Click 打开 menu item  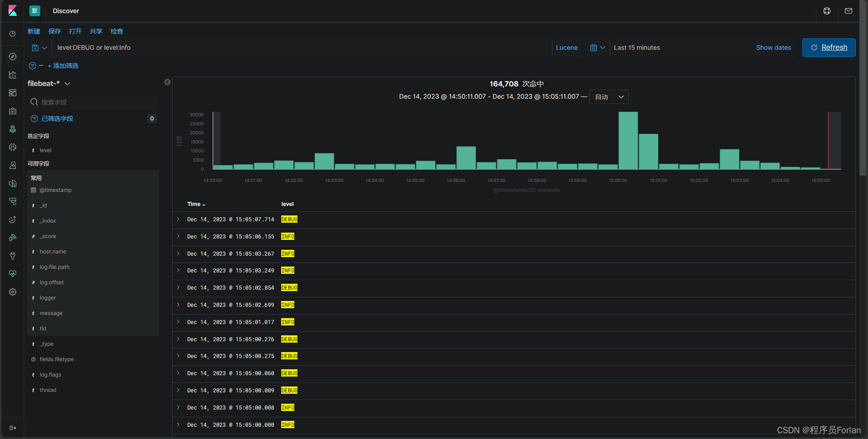click(x=75, y=31)
